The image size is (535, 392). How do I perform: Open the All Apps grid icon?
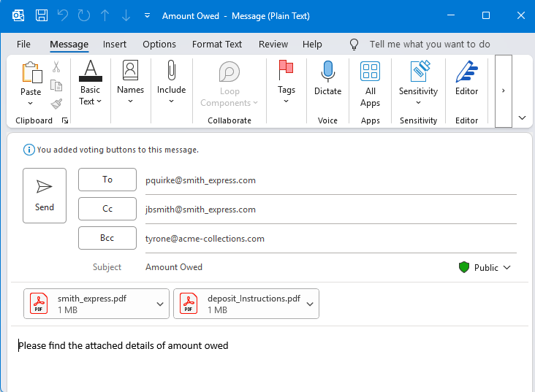(370, 72)
